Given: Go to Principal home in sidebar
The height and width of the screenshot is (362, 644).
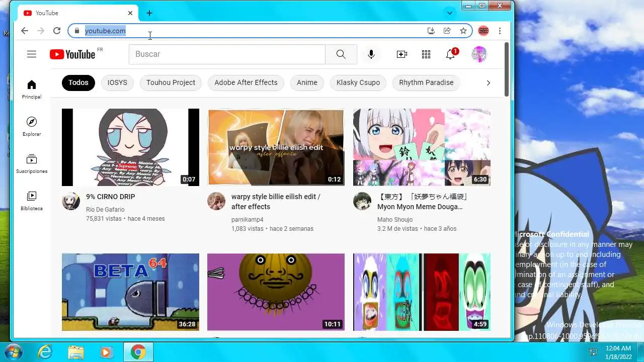Looking at the screenshot, I should [x=32, y=89].
